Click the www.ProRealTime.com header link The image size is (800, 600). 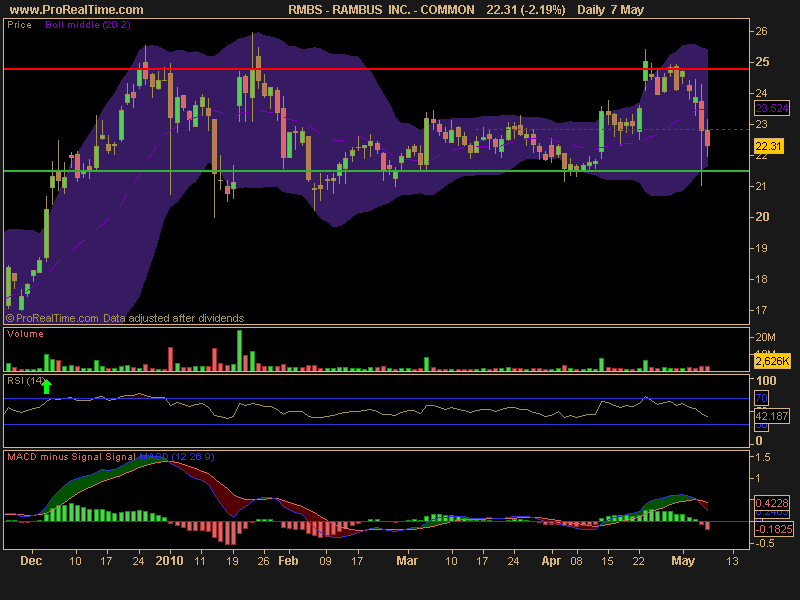click(77, 10)
